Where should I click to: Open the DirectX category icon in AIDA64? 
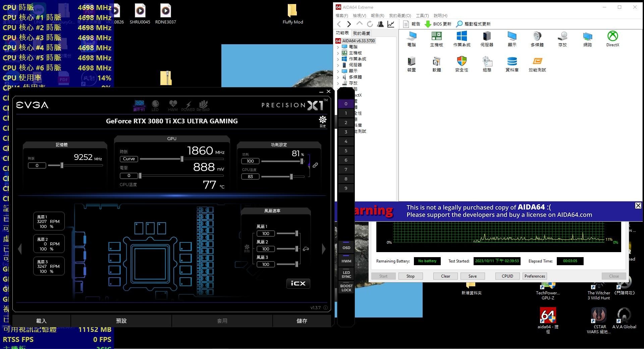[x=613, y=39]
